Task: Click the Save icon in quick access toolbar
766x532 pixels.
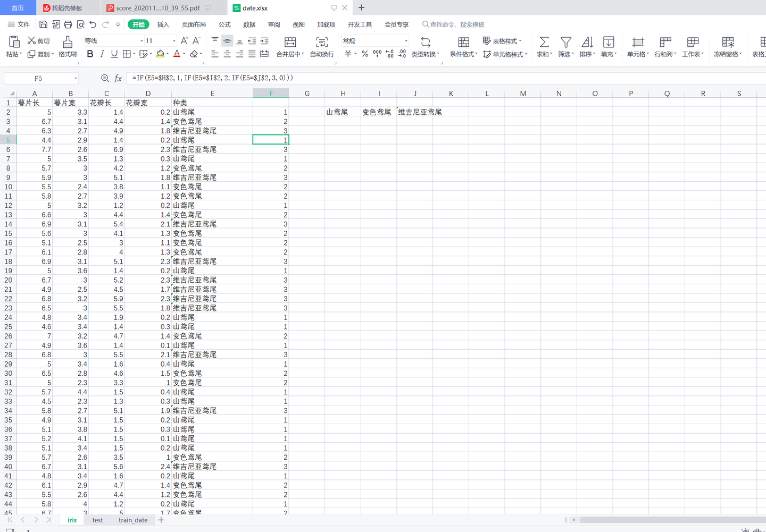Action: (x=44, y=24)
